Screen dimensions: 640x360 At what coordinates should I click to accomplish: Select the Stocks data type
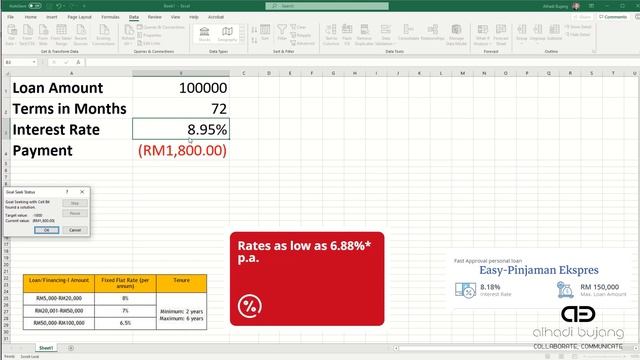point(204,34)
